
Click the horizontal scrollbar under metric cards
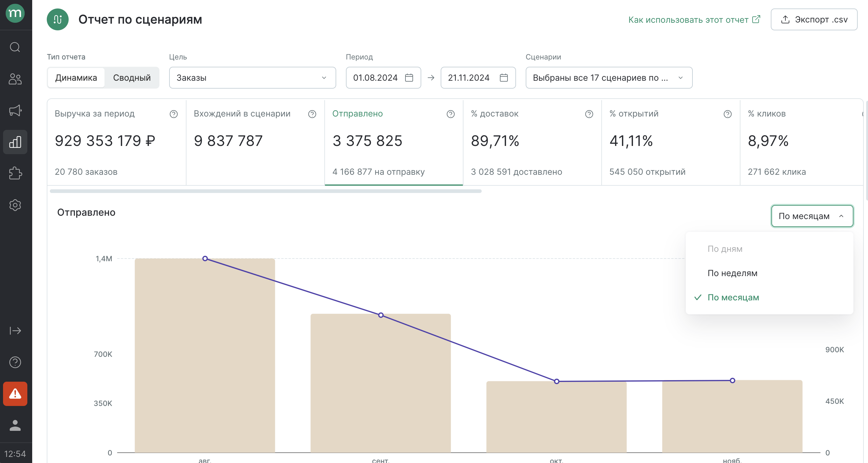click(265, 191)
